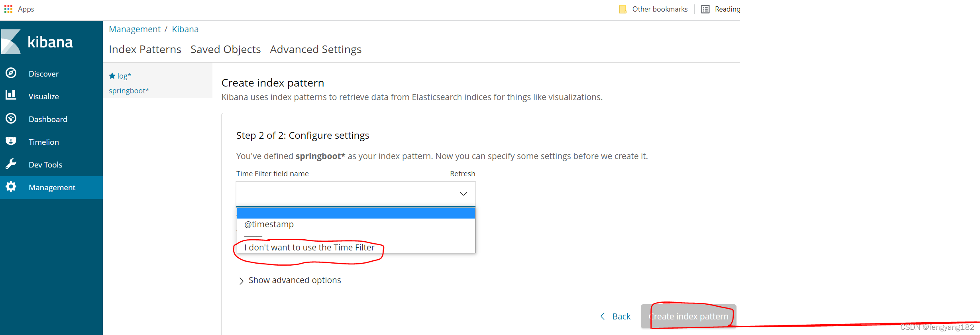This screenshot has width=980, height=335.
Task: Choose I don't want to use the Time Filter
Action: tap(309, 247)
